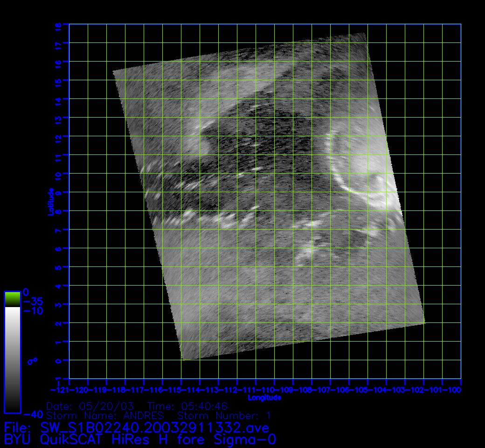This screenshot has width=485, height=448.
Task: Click the Storm Name: ANDRES text
Action: (x=105, y=415)
